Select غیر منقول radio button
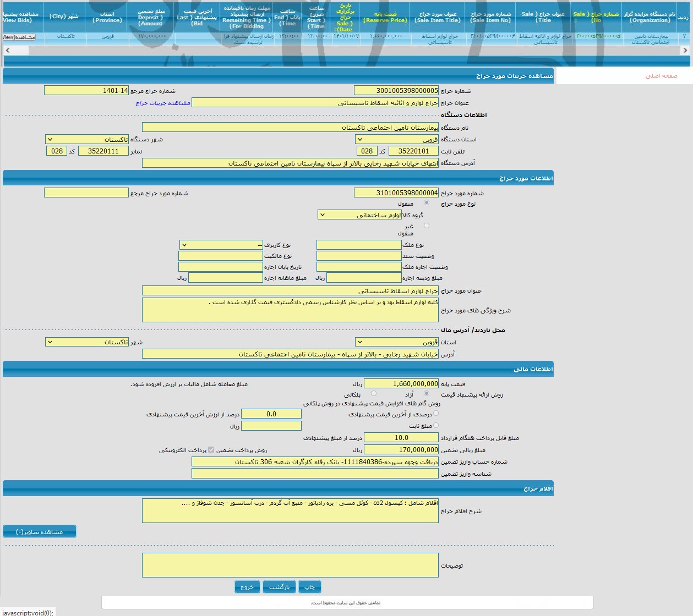Viewport: 693px width, 616px height. coord(427,226)
